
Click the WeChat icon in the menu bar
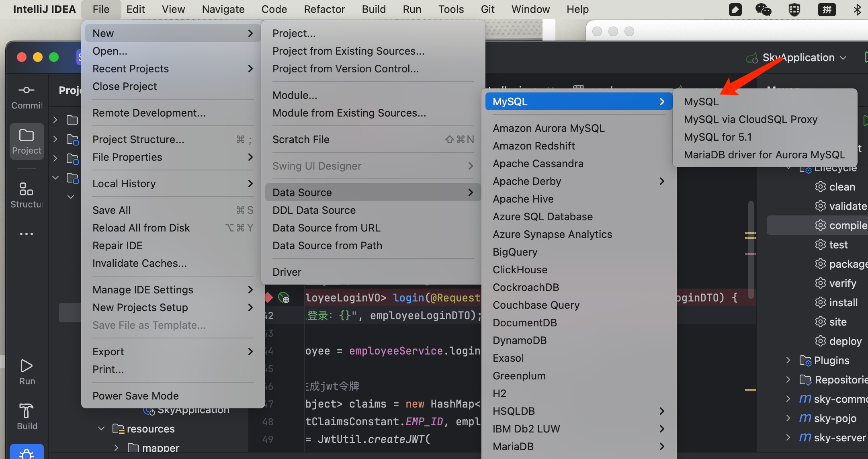pyautogui.click(x=764, y=9)
